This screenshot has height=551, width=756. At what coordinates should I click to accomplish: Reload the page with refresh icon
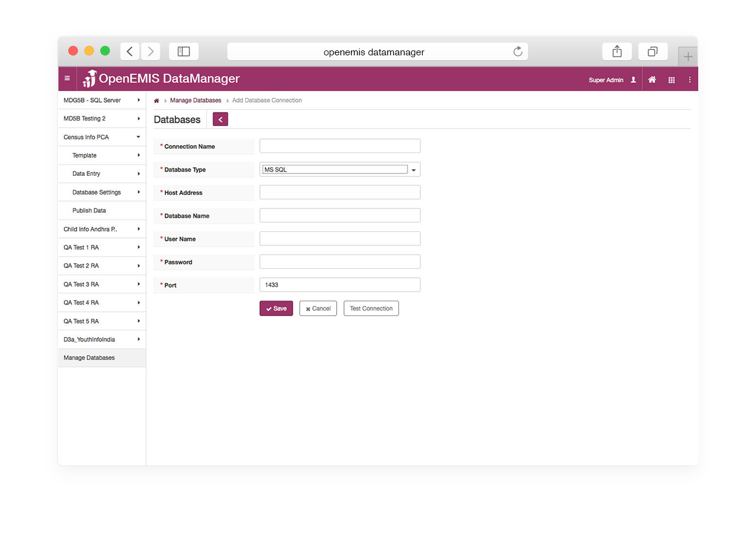tap(518, 52)
